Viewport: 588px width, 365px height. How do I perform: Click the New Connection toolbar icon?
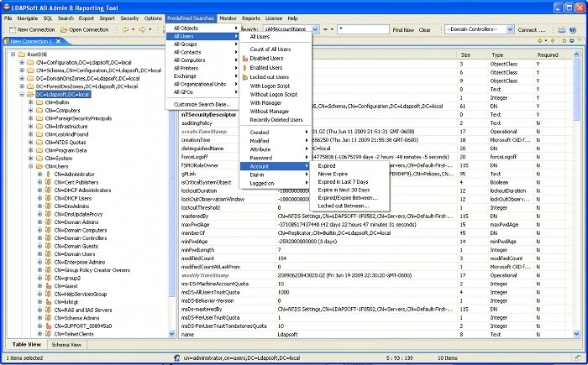coord(13,29)
